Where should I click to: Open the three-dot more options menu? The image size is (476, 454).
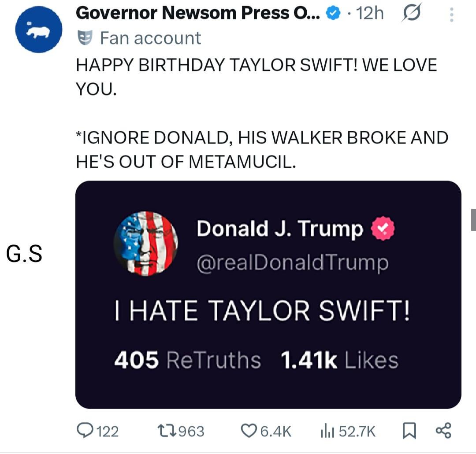451,15
